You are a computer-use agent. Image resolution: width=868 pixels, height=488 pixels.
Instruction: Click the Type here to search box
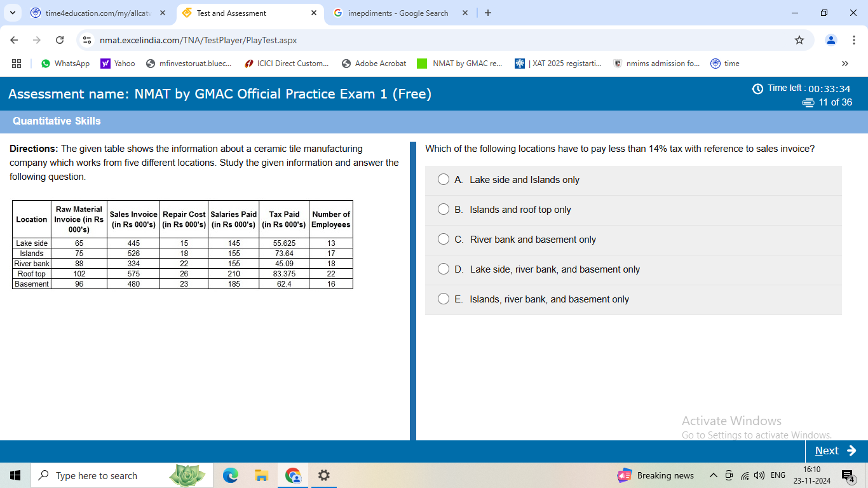121,475
